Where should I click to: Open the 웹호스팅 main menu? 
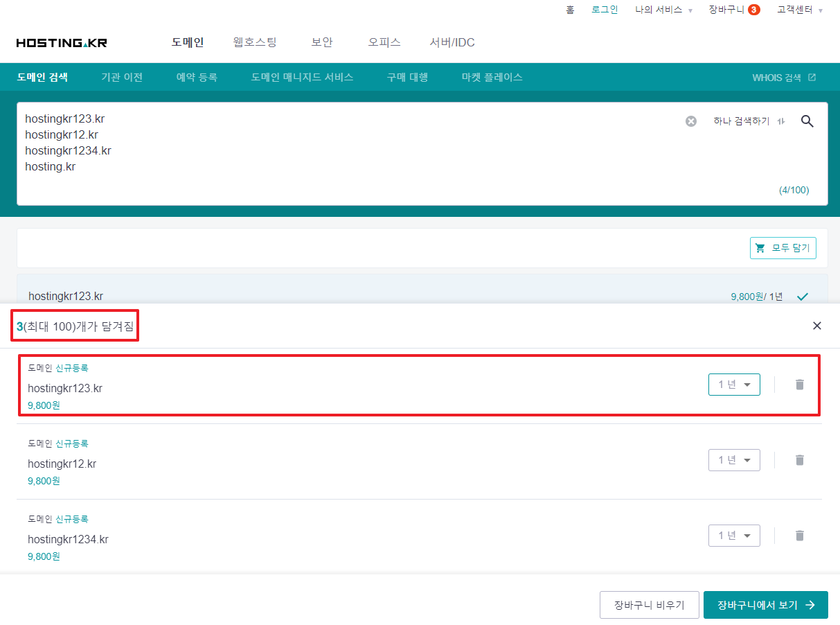point(255,42)
